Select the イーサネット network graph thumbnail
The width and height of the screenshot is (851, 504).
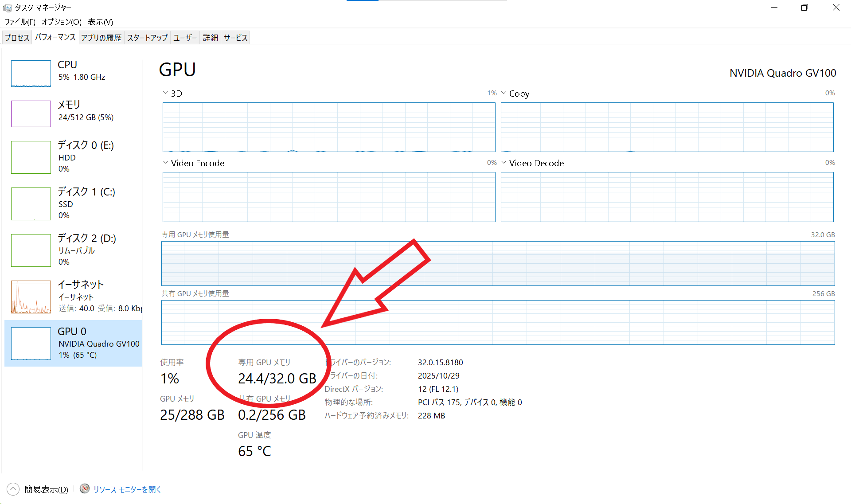(31, 297)
